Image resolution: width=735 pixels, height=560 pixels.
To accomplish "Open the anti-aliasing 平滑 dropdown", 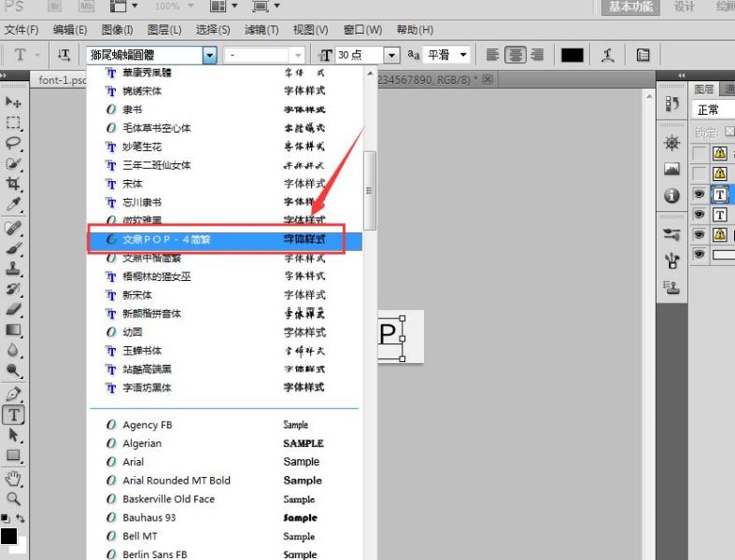I will 446,55.
